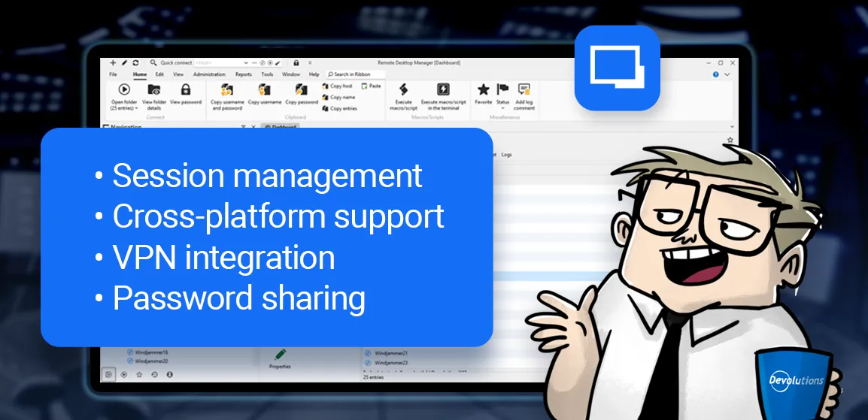Open the Administration ribbon tab

pyautogui.click(x=209, y=74)
